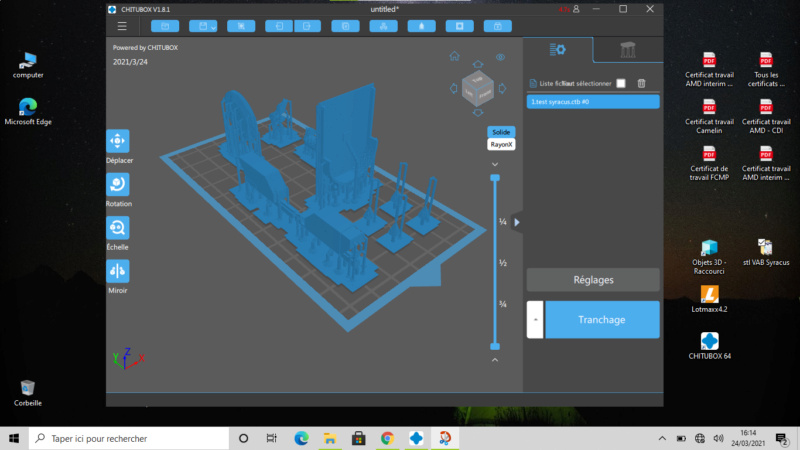The width and height of the screenshot is (800, 450).
Task: Click the dig hole toolbar button
Action: (x=460, y=26)
